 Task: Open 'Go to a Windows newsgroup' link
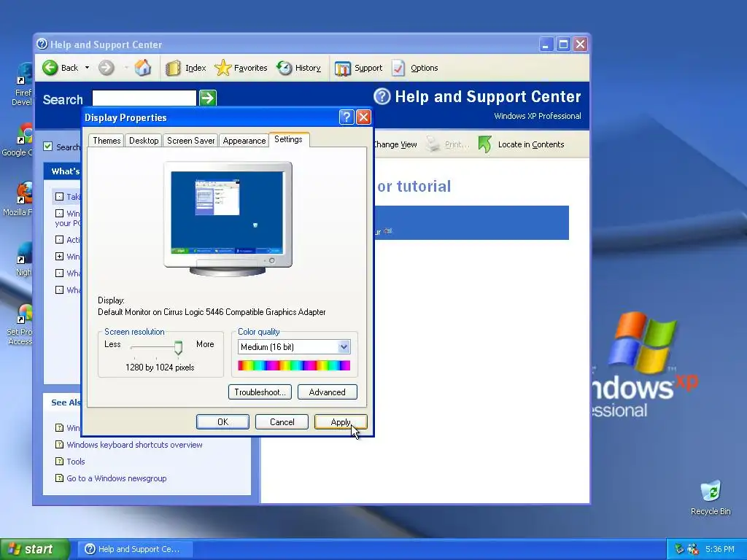pos(117,478)
